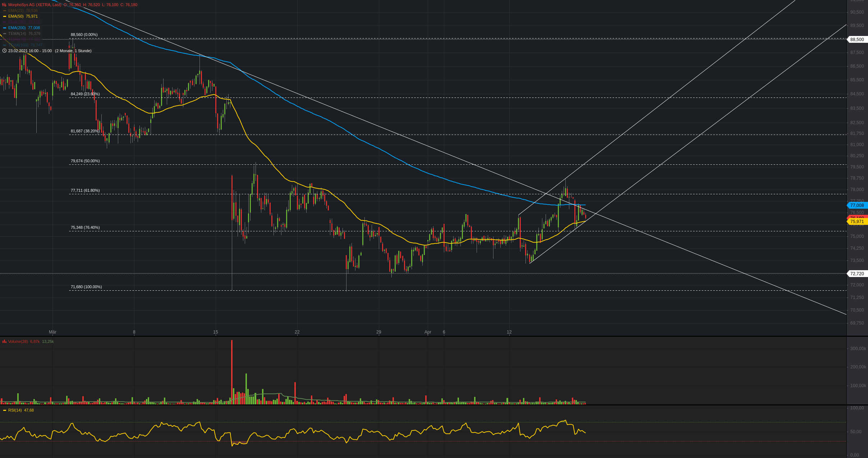
Task: Select the RSI(14) panel label
Action: click(x=15, y=410)
